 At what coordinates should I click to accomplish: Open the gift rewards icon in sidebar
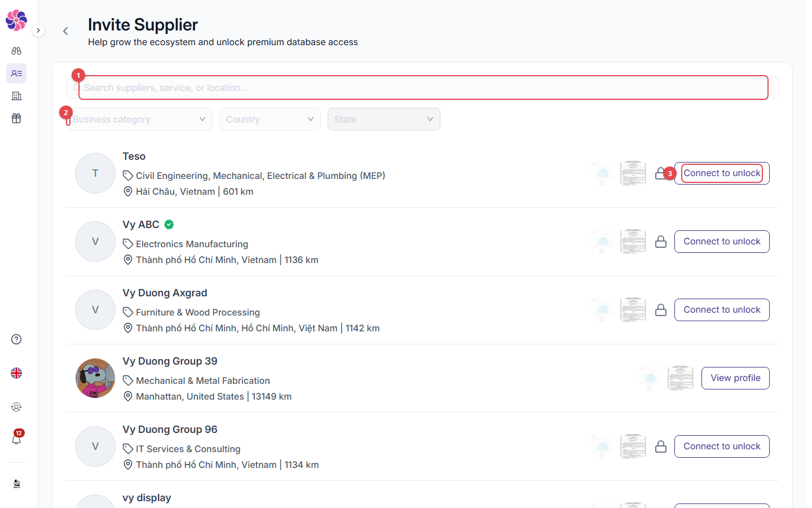16,119
